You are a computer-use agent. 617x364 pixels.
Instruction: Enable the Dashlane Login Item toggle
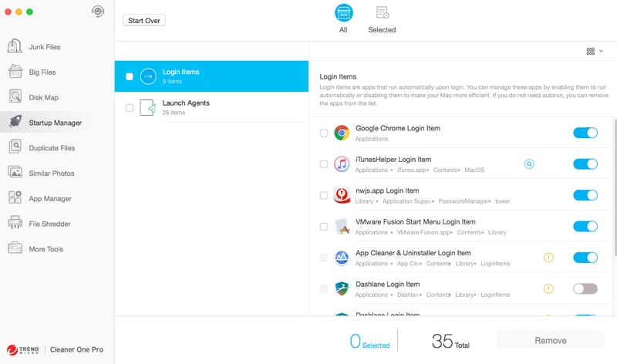(x=585, y=288)
